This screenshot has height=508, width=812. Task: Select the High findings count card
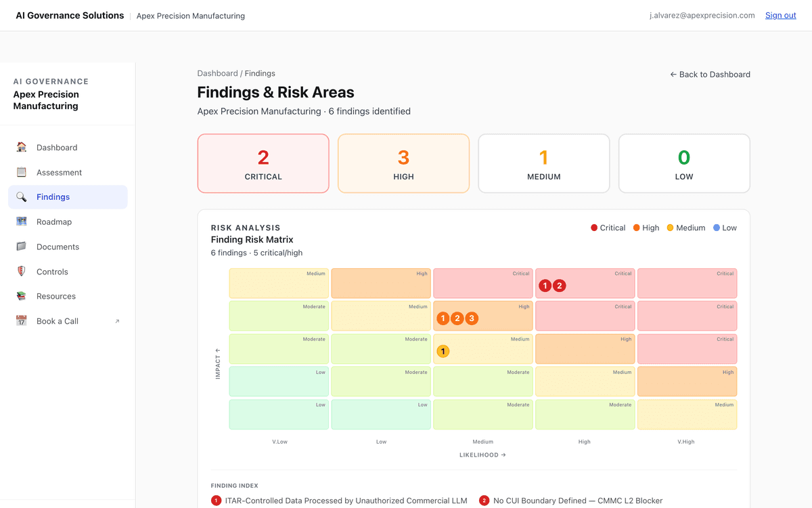(403, 163)
